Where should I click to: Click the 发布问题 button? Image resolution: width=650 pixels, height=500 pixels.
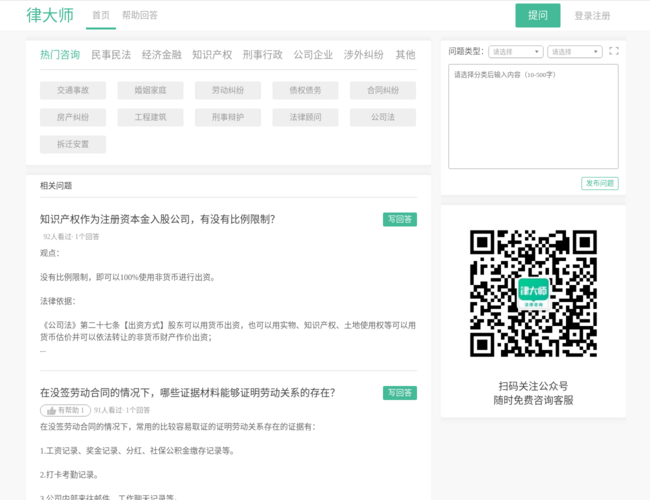[x=599, y=183]
